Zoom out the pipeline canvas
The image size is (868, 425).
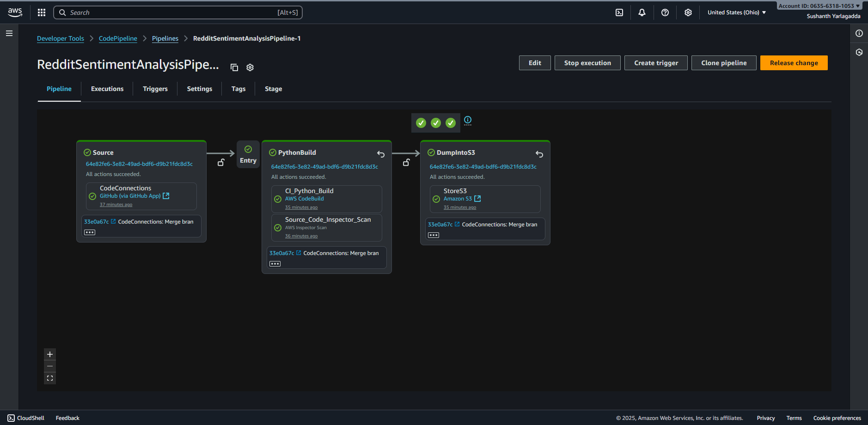tap(50, 366)
